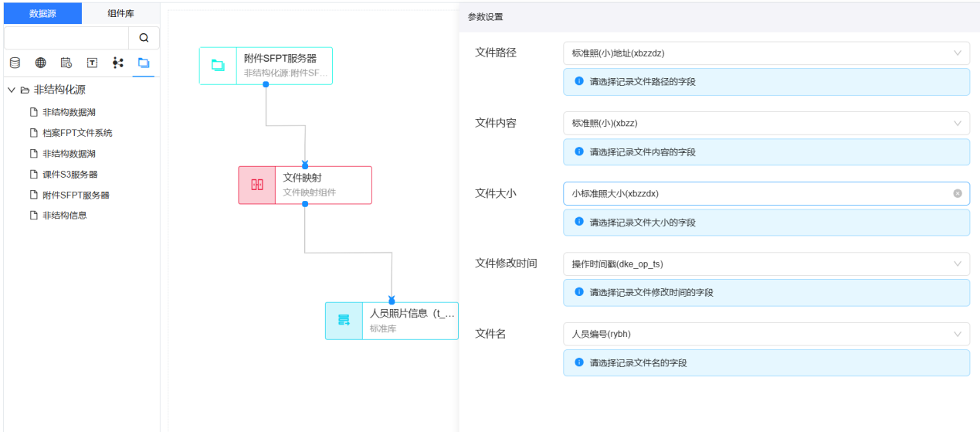Open the 文件路径 dropdown
Image resolution: width=980 pixels, height=432 pixels.
click(766, 53)
